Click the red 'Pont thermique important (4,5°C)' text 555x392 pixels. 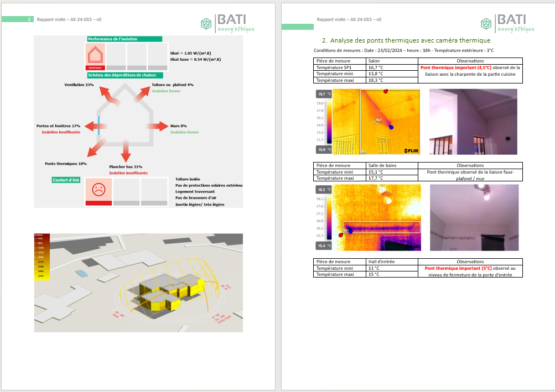click(456, 67)
